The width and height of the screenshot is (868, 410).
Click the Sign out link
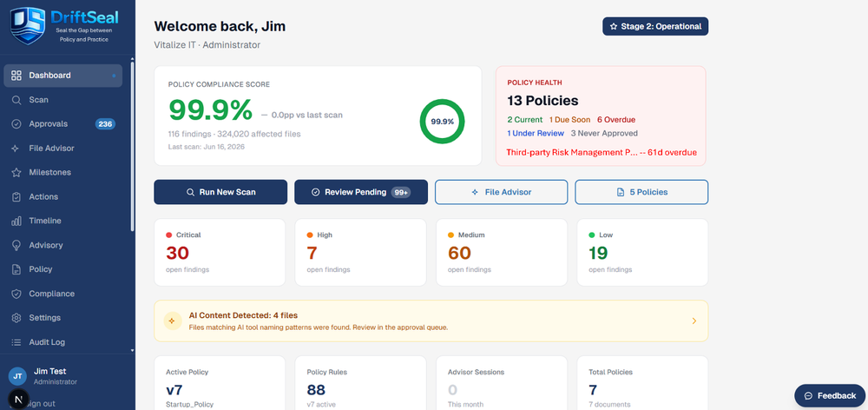[x=41, y=404]
